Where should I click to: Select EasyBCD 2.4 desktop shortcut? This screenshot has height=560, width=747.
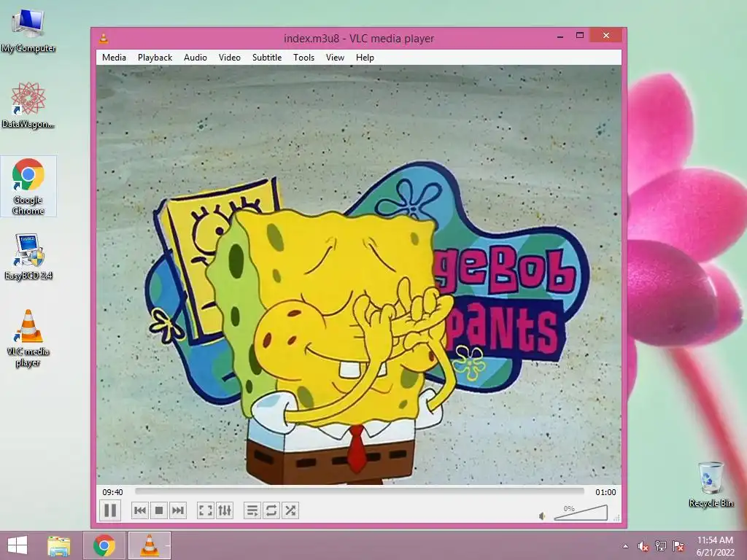point(28,257)
